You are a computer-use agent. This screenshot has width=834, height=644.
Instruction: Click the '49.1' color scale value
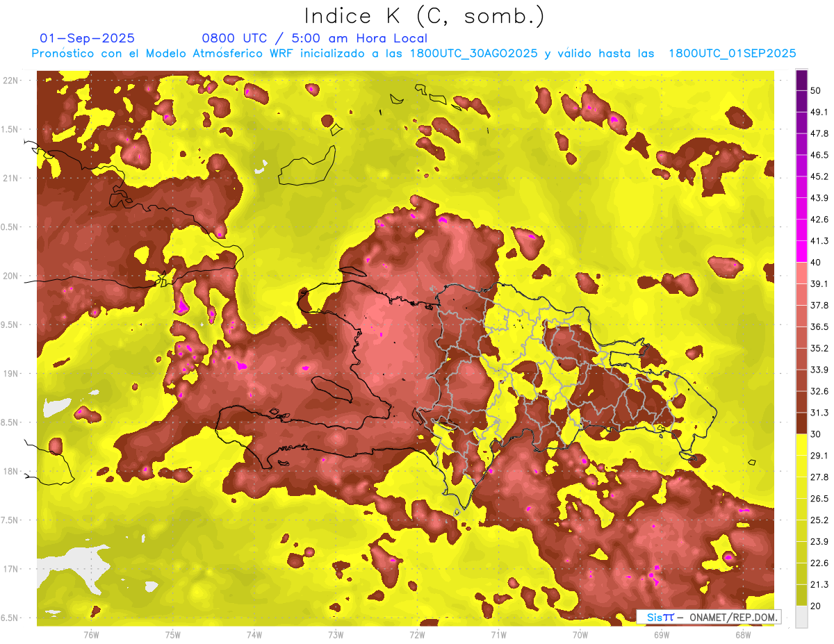pyautogui.click(x=819, y=112)
